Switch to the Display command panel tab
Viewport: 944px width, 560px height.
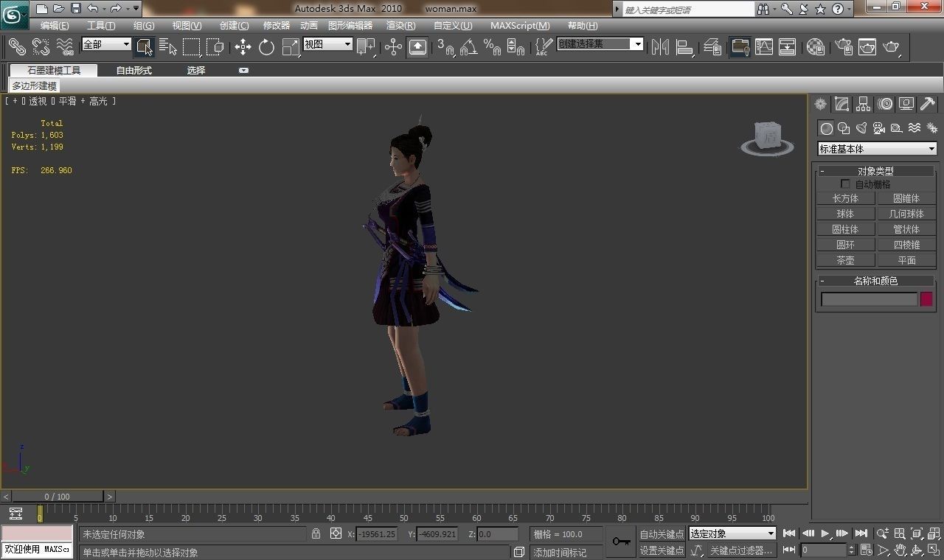click(906, 104)
